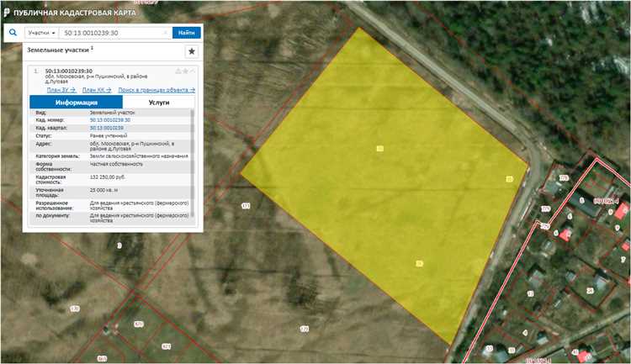
Task: Open the План ЗУ link
Action: [x=61, y=90]
